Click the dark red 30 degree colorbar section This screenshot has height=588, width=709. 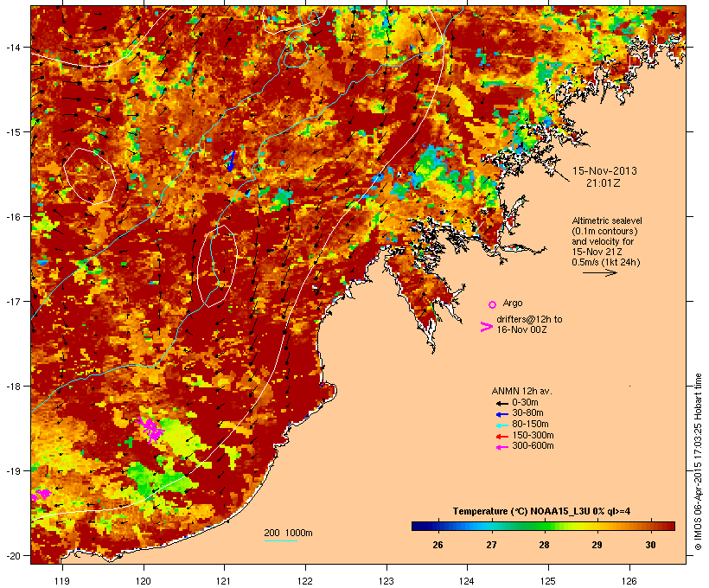(662, 526)
